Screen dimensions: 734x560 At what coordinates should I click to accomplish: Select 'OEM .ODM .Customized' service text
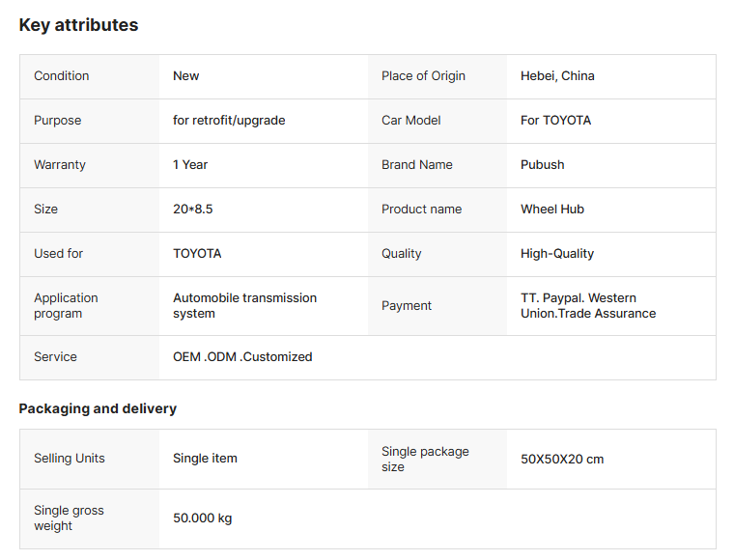click(242, 357)
